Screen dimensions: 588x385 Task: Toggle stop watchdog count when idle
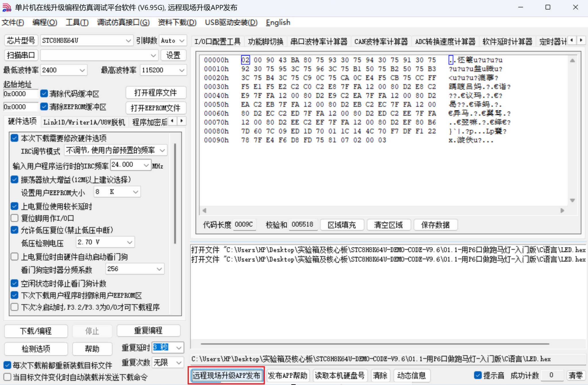14,284
